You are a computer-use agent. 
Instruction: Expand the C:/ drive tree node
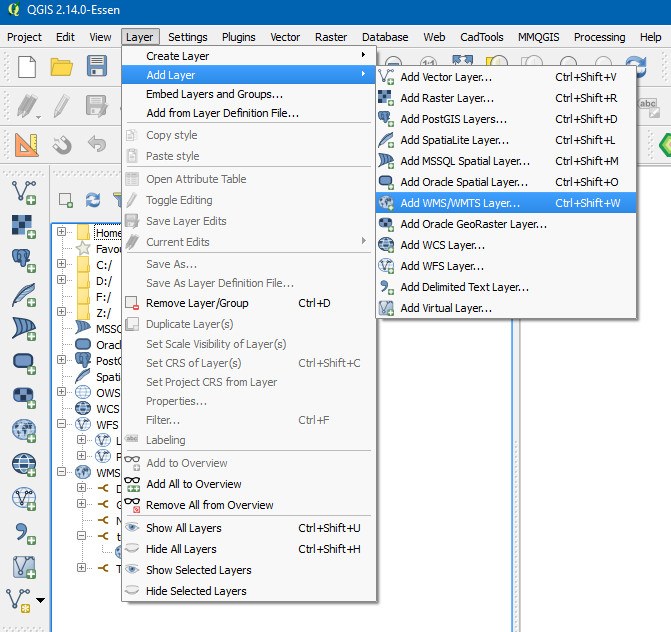pos(62,264)
